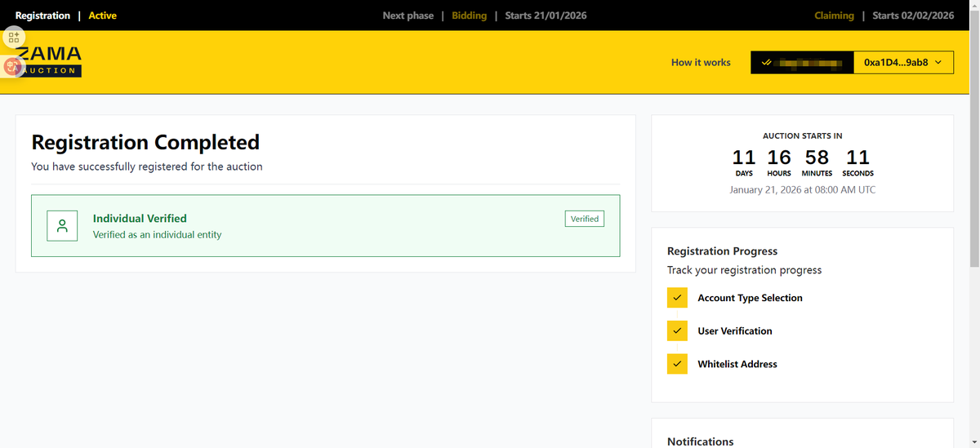The image size is (980, 448).
Task: Click the floating apps grid widget icon
Action: 13,38
